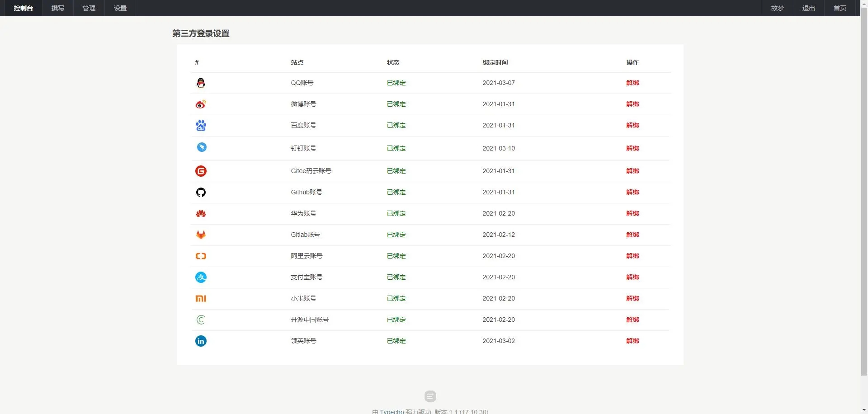This screenshot has width=868, height=414.
Task: Click the Gitee red G icon
Action: pos(201,171)
